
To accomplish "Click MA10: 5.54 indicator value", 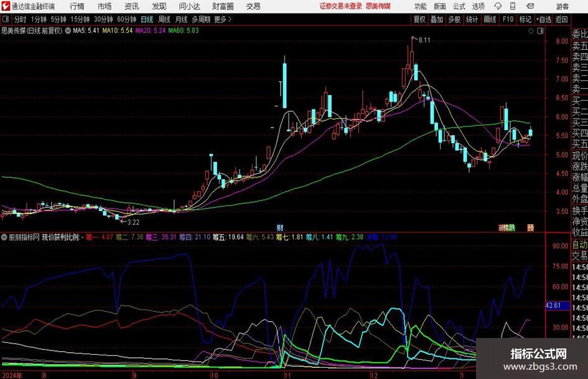I will 118,30.
